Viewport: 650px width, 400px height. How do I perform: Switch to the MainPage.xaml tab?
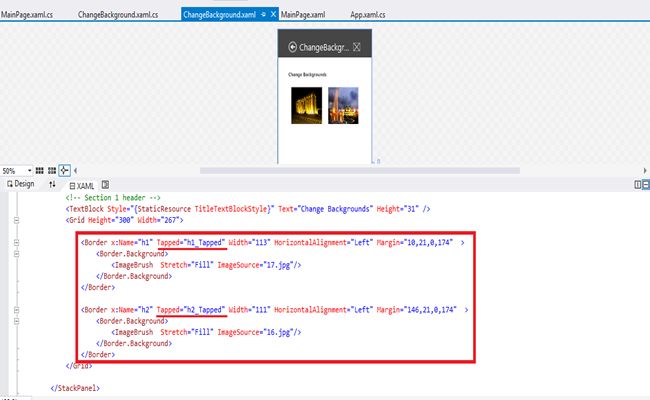click(303, 15)
